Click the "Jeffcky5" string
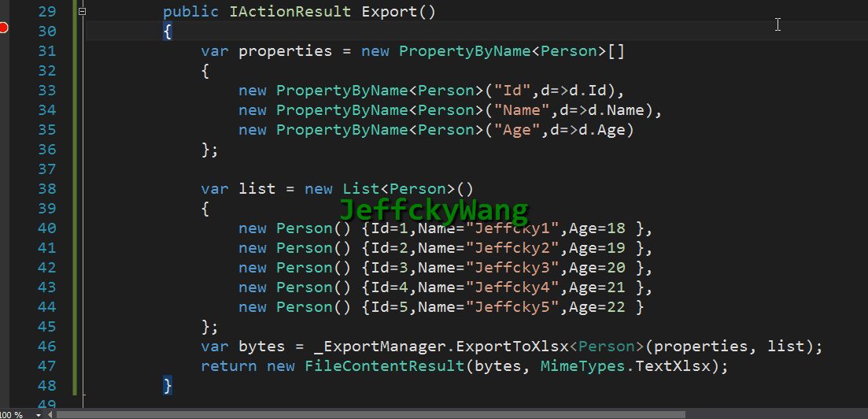 512,307
